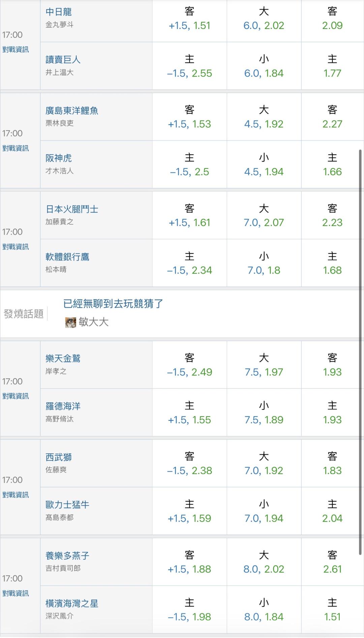Open hot topic 已經無聊到去玩競猜了
Screen dimensions: 364x638
[113, 304]
